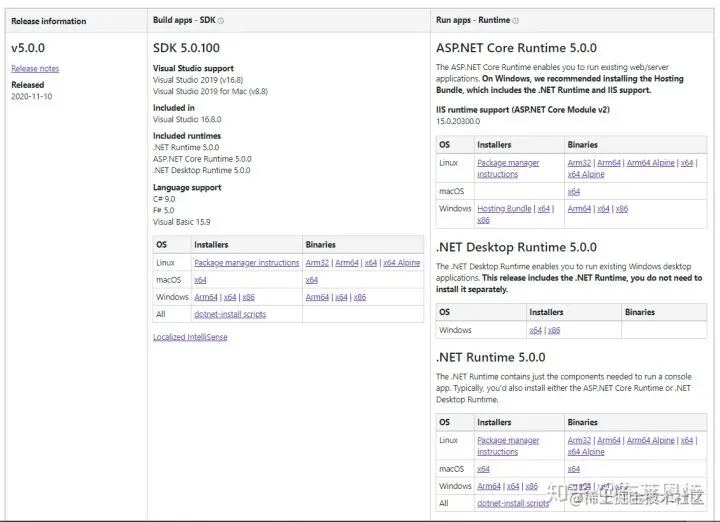Open the Release notes link under v5.0.0
This screenshot has width=720, height=522.
pos(35,68)
